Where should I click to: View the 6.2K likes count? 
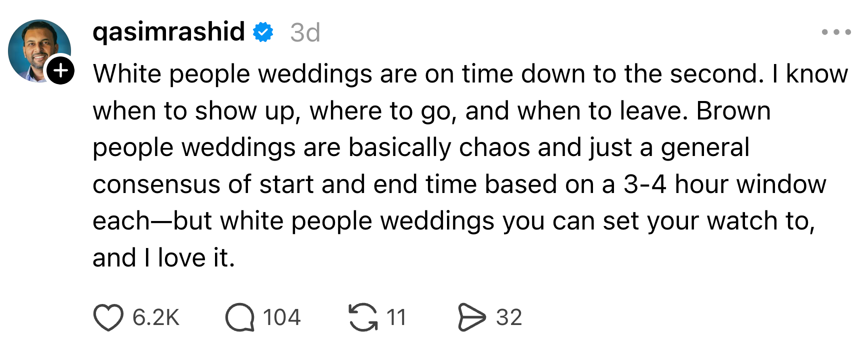(x=155, y=317)
